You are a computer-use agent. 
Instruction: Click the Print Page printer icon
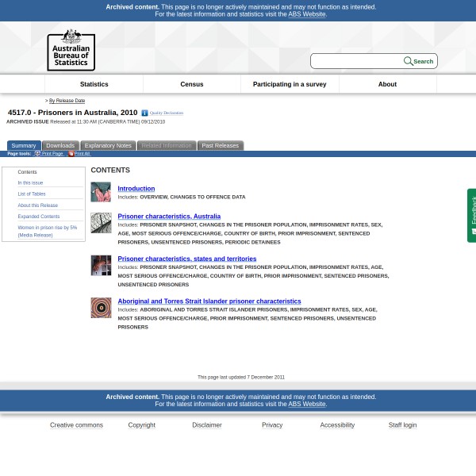[x=37, y=153]
